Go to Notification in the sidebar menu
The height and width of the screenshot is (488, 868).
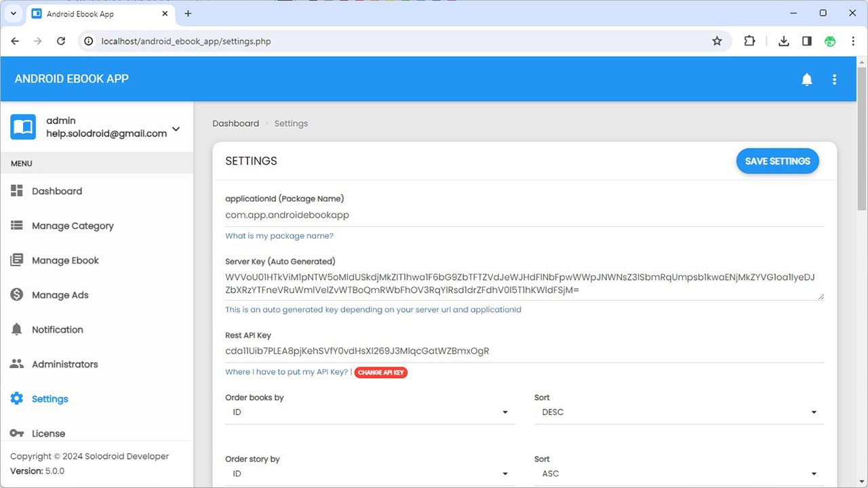tap(58, 329)
